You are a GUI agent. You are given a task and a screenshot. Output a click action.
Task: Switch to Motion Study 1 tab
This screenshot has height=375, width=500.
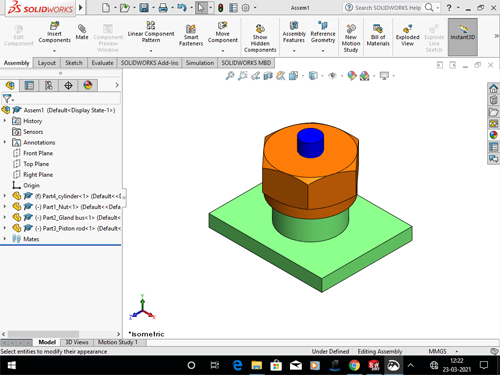118,342
